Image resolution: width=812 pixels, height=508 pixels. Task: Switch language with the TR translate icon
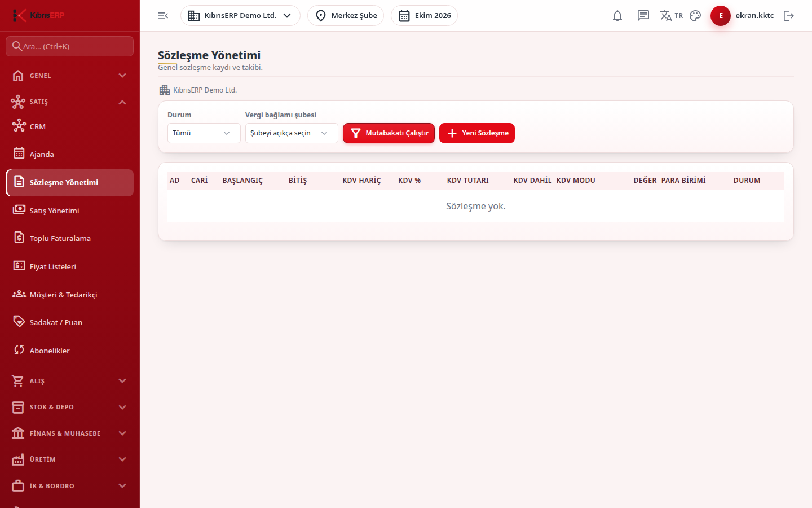[x=671, y=16]
